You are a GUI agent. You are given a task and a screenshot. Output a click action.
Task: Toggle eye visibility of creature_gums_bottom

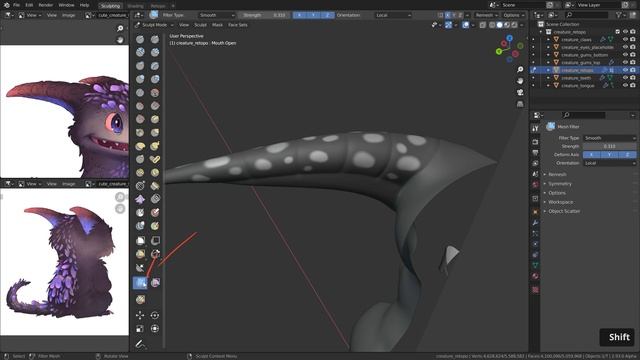coord(625,55)
